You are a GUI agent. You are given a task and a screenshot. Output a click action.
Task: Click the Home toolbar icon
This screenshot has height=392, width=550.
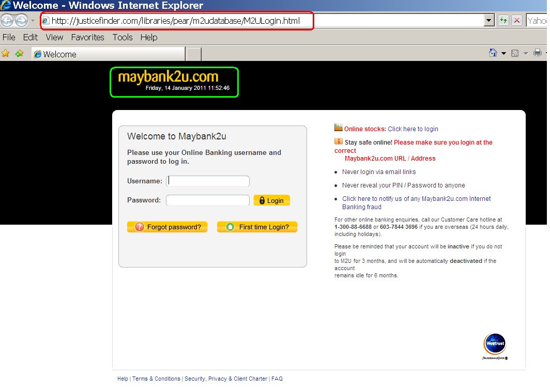click(x=493, y=53)
